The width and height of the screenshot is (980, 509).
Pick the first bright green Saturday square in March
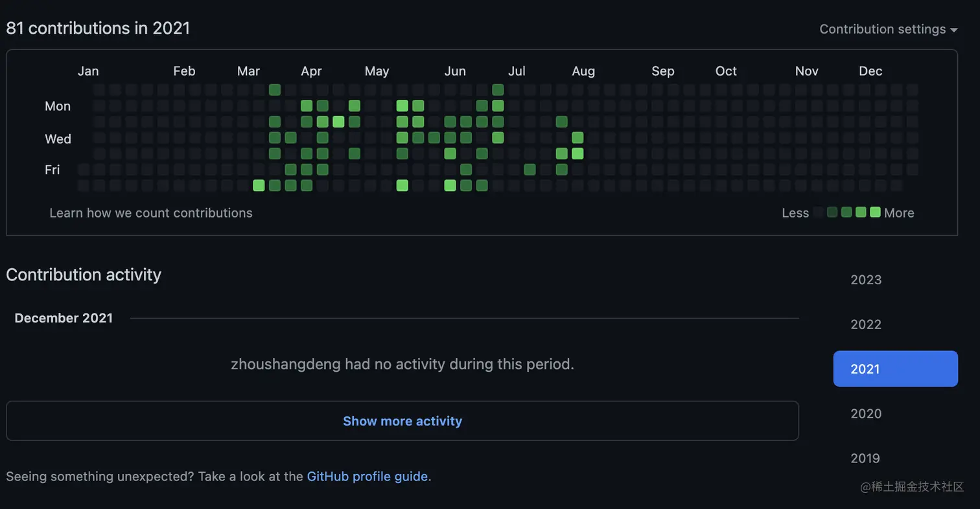click(259, 185)
